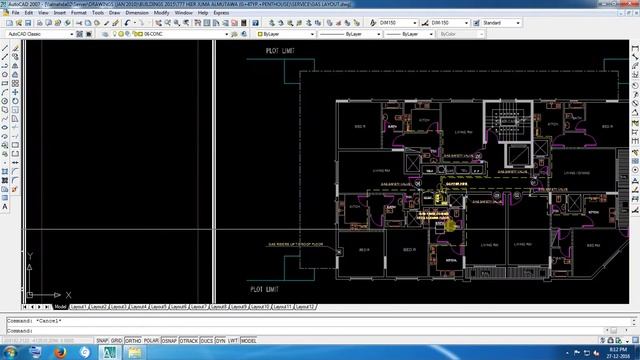Click the Print plot icon
The image size is (640, 360).
(x=40, y=23)
